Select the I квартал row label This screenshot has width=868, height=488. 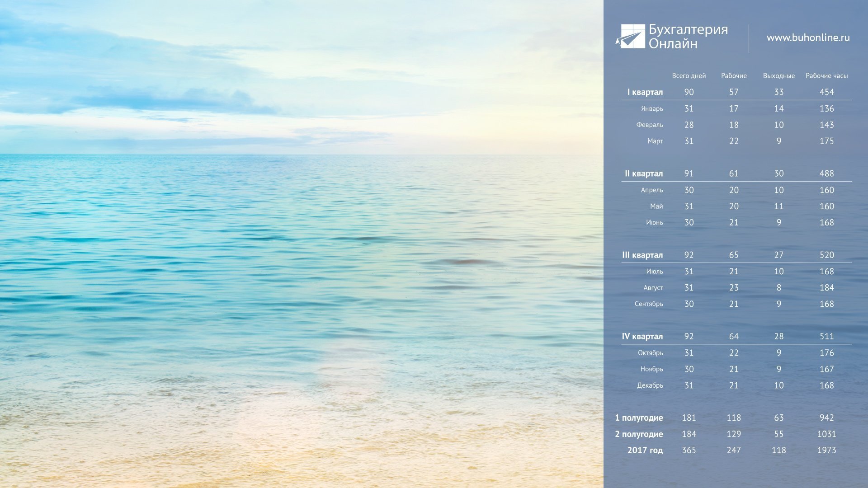pyautogui.click(x=645, y=92)
